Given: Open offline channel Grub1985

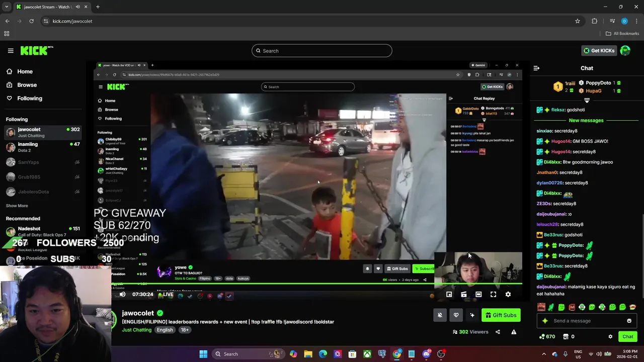Looking at the screenshot, I should 43,177.
